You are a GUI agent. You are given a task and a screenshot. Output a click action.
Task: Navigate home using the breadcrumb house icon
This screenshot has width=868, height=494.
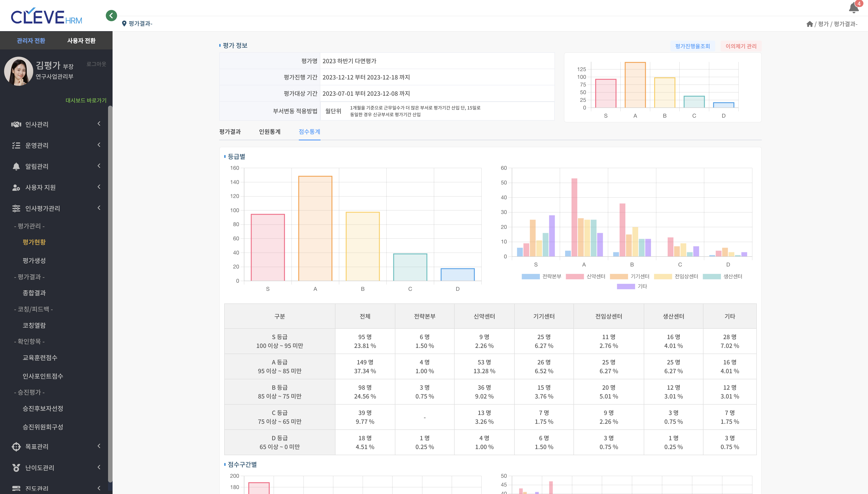point(810,24)
